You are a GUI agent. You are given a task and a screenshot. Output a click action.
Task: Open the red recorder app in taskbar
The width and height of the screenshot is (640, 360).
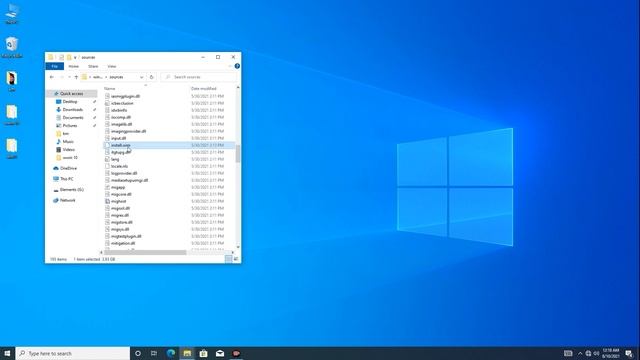pos(236,353)
